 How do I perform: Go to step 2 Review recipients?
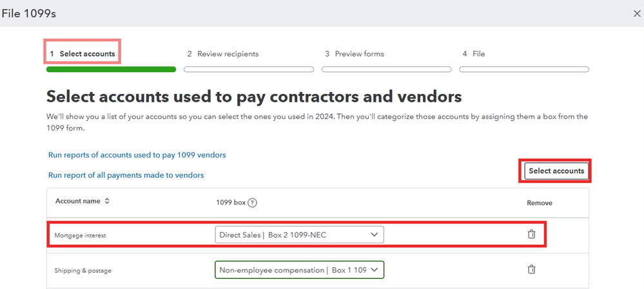tap(222, 54)
